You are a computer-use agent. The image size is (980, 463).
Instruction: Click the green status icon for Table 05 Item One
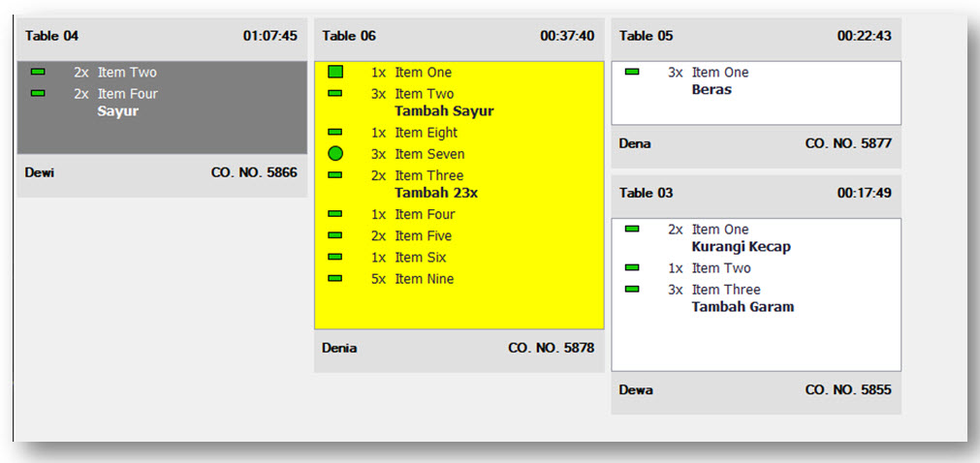point(632,72)
